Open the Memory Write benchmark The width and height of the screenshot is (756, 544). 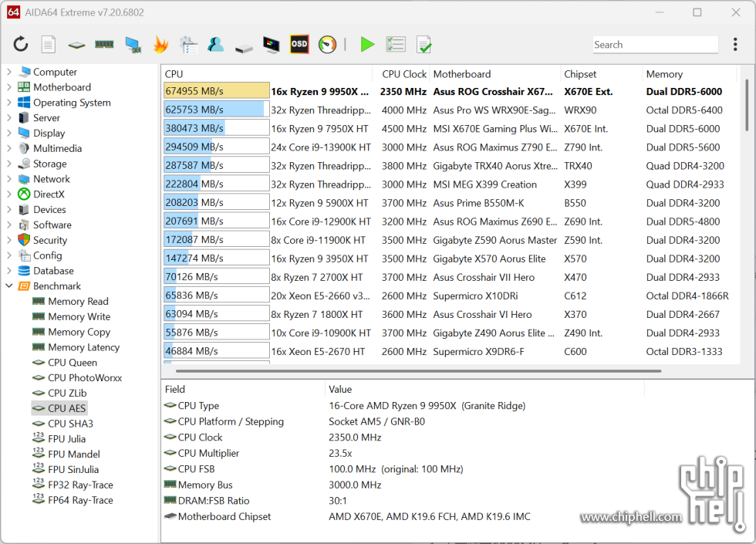tap(79, 316)
